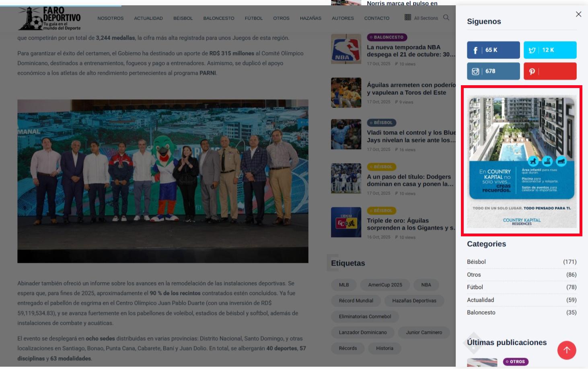
Task: Open the Twitter 12 K follow button
Action: [550, 50]
